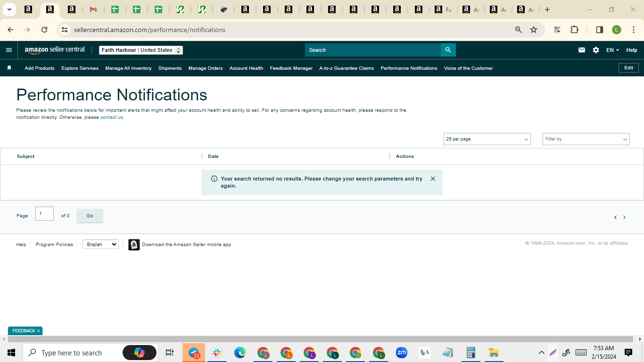Open Telegram from the taskbar
Viewport: 644px width, 362px height.
pyautogui.click(x=194, y=353)
